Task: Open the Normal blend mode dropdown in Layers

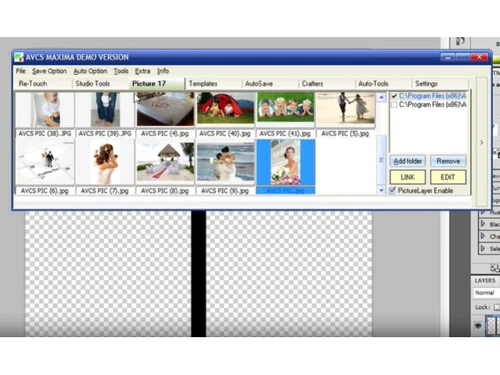Action: click(x=487, y=293)
